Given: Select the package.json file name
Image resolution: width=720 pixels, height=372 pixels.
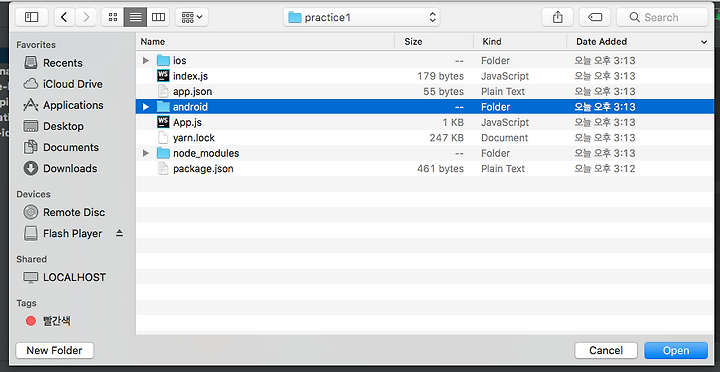Looking at the screenshot, I should pos(203,169).
